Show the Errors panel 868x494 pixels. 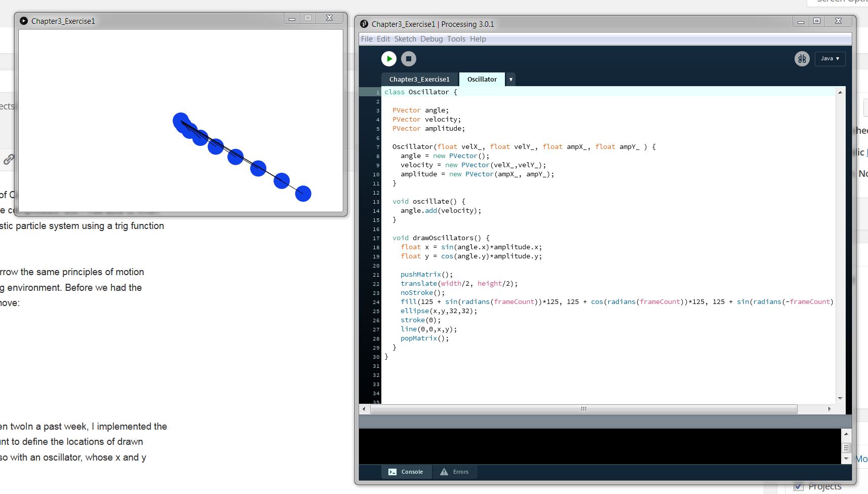(x=455, y=472)
